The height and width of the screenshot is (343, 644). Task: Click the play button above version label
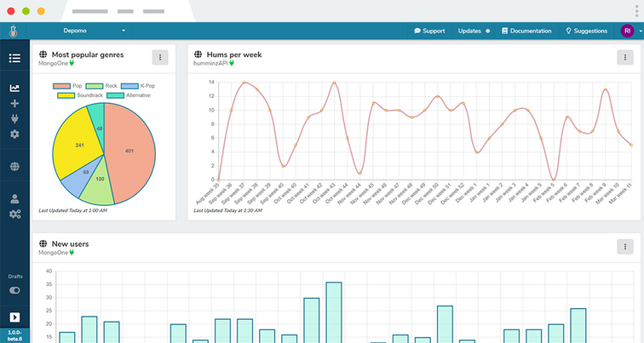tap(14, 317)
